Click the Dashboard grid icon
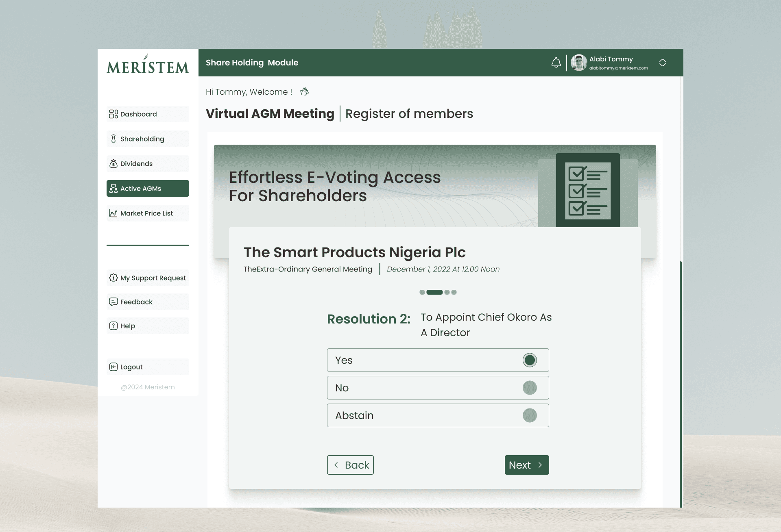This screenshot has height=532, width=781. pos(113,114)
